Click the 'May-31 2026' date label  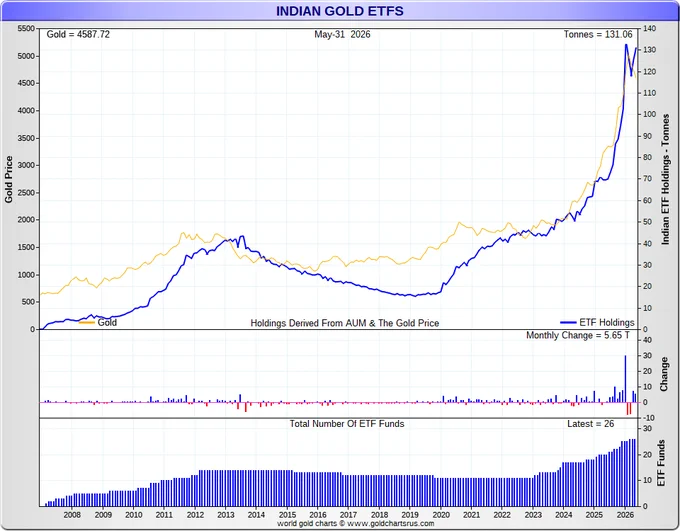[x=342, y=34]
